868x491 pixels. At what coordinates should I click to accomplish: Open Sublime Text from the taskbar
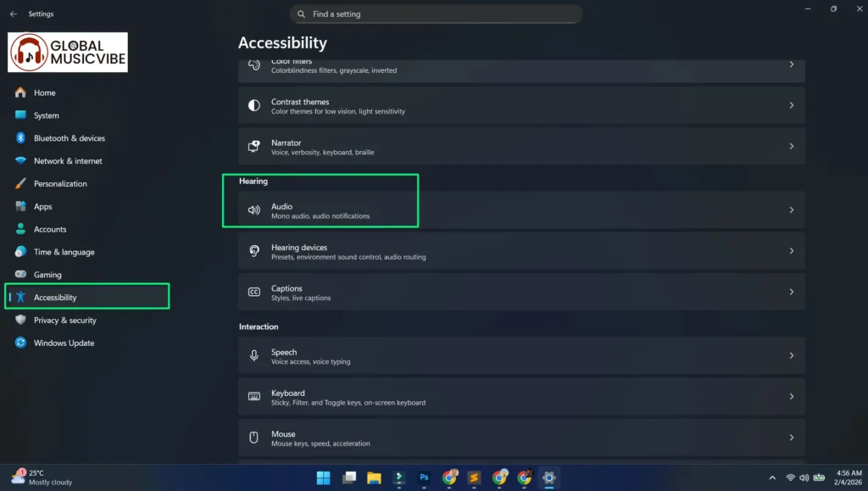point(476,477)
